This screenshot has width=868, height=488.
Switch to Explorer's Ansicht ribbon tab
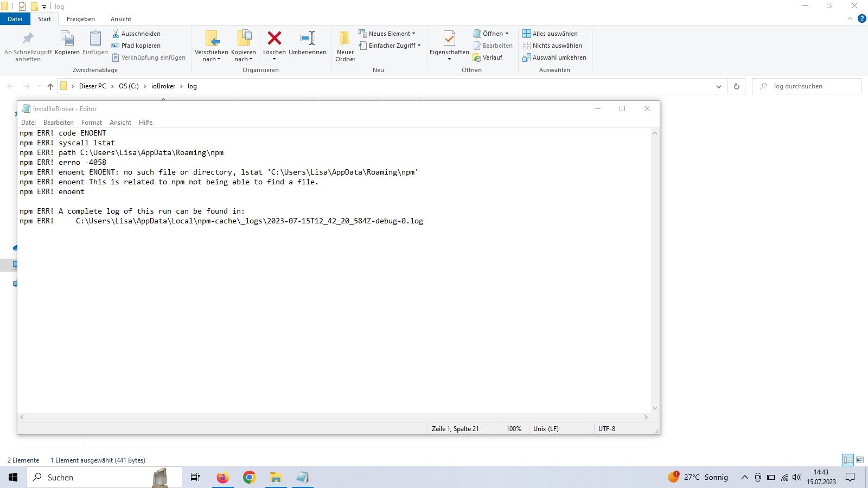[x=121, y=19]
